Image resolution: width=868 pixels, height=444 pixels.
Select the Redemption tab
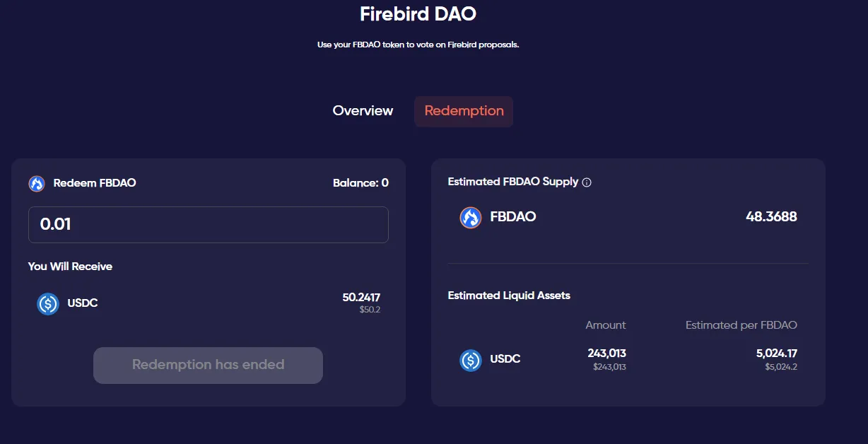(x=464, y=111)
